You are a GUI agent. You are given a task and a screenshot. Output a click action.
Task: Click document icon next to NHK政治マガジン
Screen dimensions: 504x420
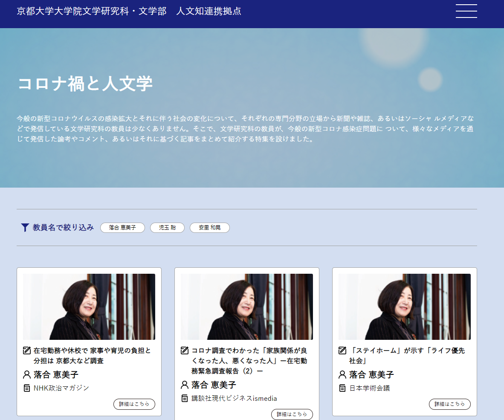pos(27,388)
